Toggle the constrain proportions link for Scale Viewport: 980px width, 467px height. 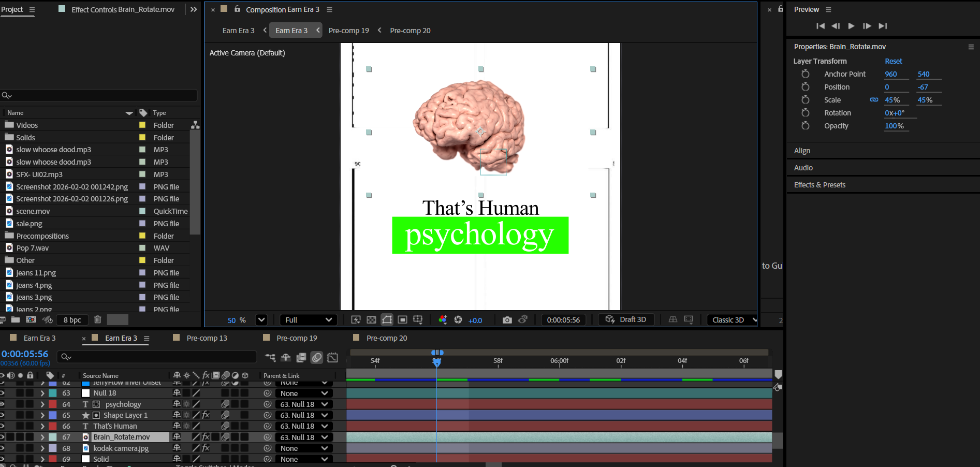(874, 100)
